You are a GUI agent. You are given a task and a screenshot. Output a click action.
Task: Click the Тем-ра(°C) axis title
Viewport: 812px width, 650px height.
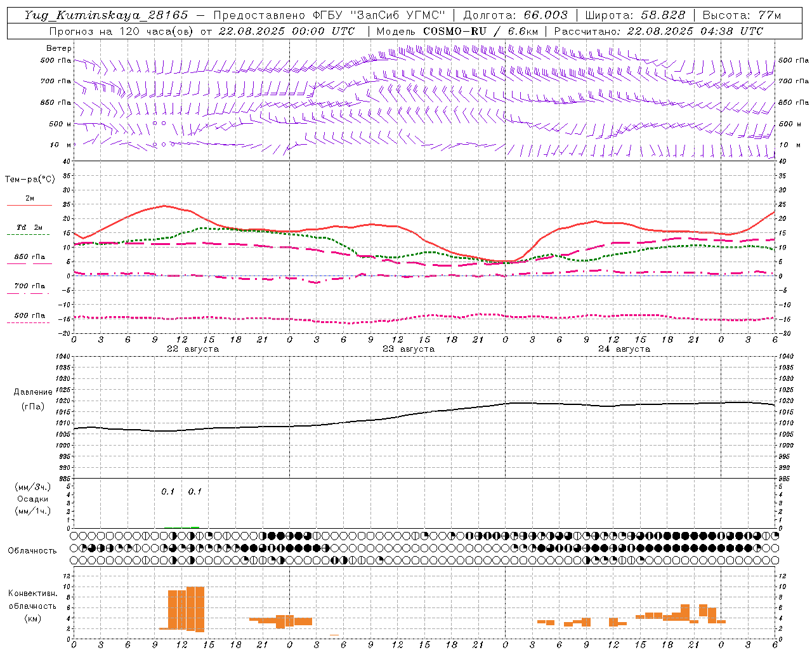(x=30, y=180)
